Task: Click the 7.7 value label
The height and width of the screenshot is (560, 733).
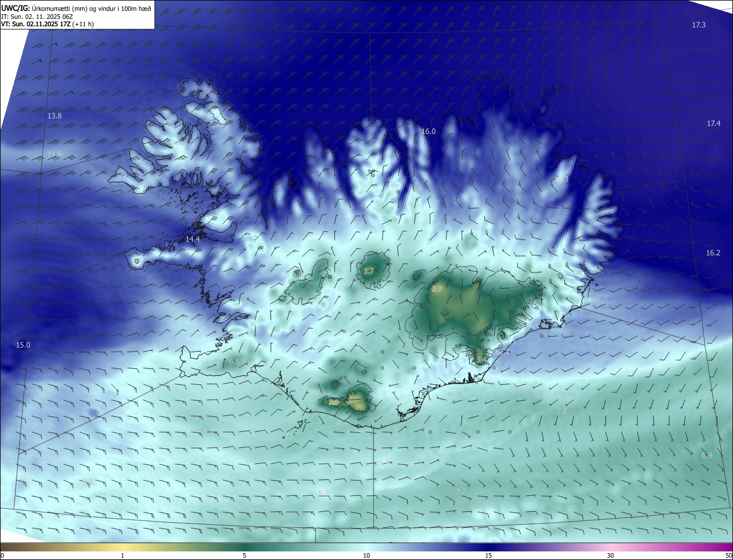Action: [461, 492]
